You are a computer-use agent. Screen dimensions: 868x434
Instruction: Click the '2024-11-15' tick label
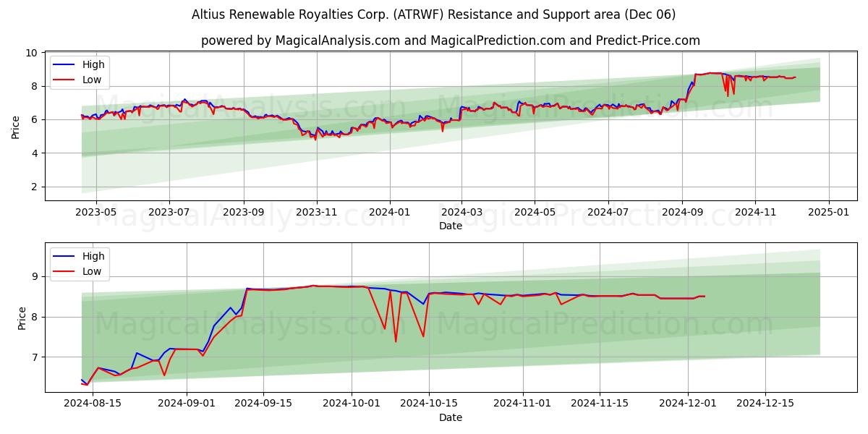(x=599, y=404)
